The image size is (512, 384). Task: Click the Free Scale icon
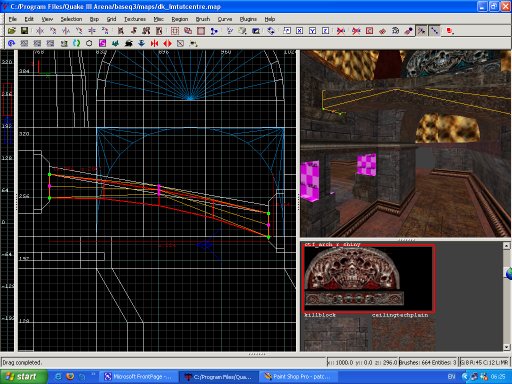coord(287,31)
